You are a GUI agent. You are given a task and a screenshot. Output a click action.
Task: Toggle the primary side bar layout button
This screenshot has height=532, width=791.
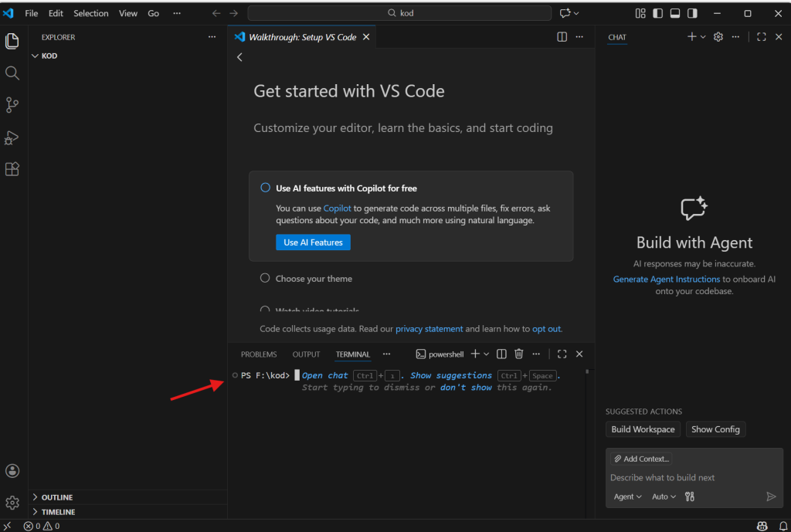(x=657, y=13)
